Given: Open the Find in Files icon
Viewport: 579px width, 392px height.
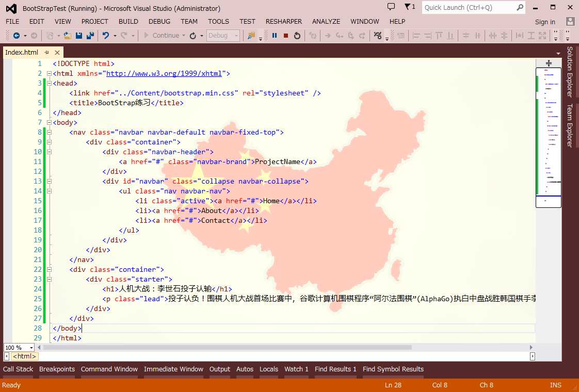Looking at the screenshot, I should point(251,36).
